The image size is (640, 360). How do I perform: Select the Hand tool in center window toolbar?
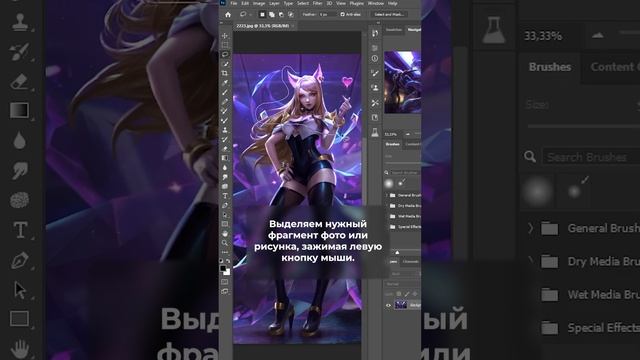pyautogui.click(x=225, y=233)
